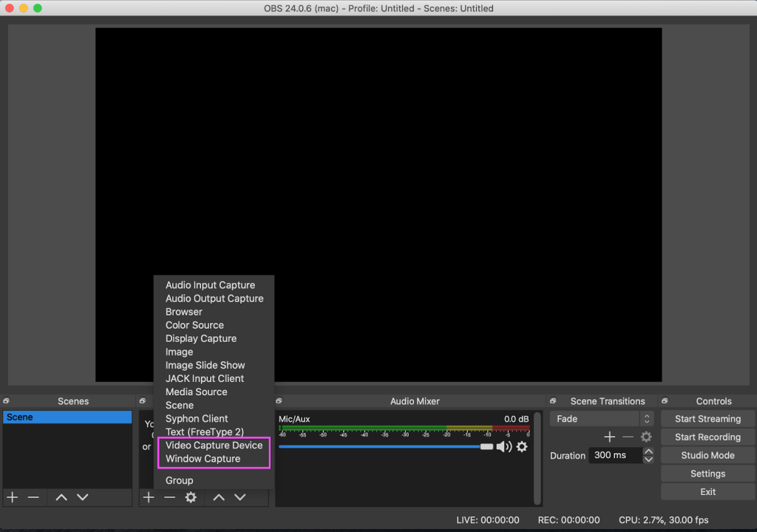Choose Image Slide Show source

tap(206, 366)
